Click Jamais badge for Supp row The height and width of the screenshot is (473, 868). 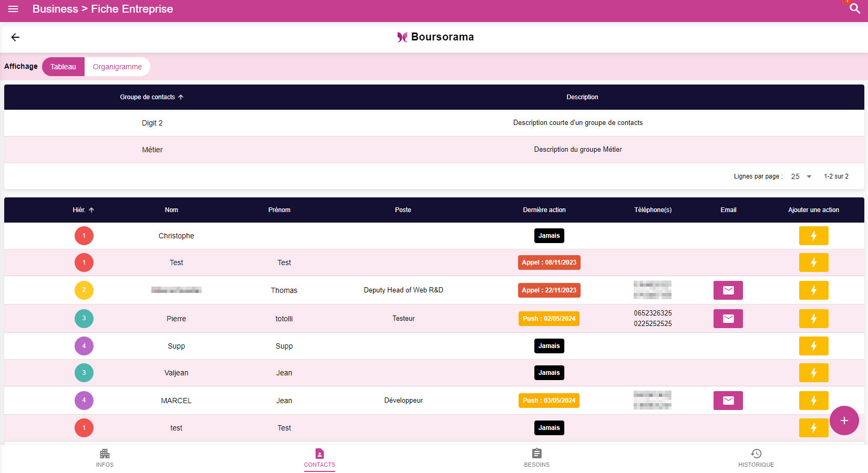(x=549, y=346)
